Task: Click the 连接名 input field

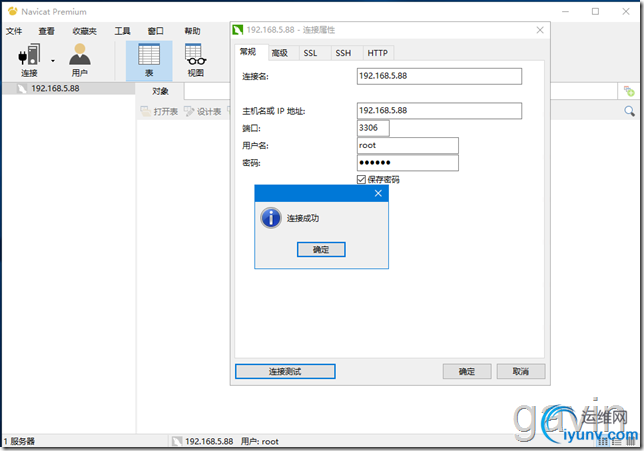Action: coord(439,76)
